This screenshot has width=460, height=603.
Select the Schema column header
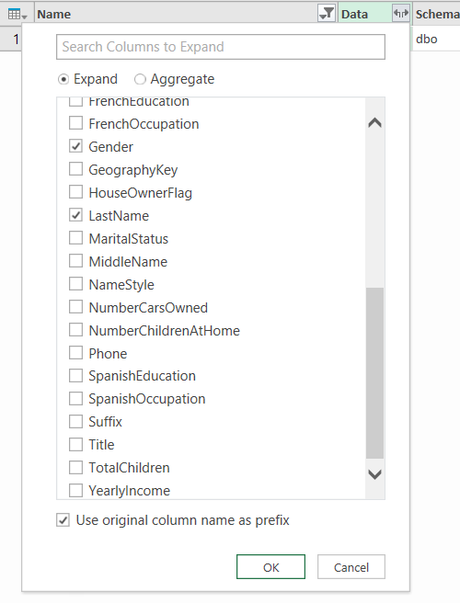coord(437,14)
